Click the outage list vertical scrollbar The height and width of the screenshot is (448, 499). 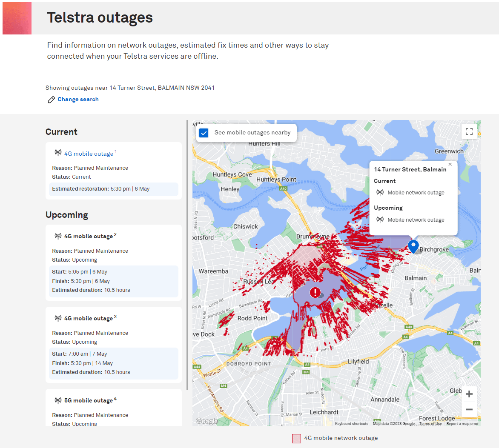coord(187,254)
